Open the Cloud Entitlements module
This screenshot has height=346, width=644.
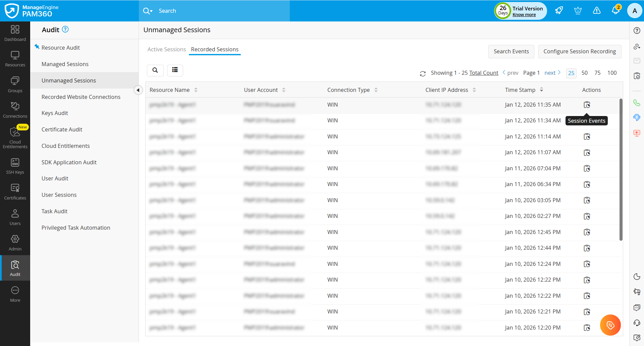coord(15,137)
